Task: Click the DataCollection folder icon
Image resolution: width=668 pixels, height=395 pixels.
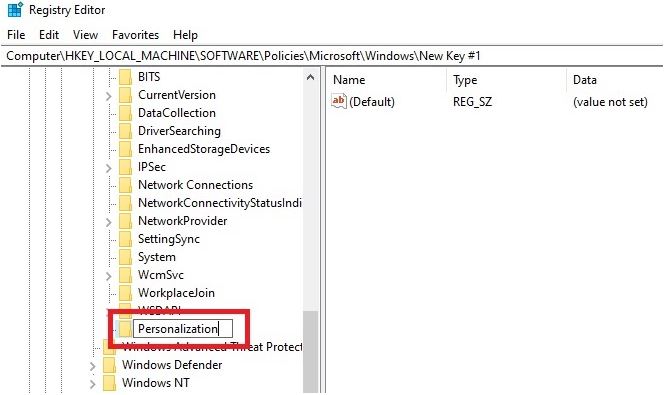Action: (125, 113)
